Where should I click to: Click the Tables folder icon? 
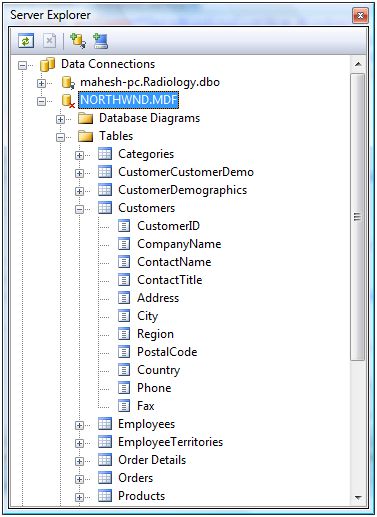pos(85,136)
